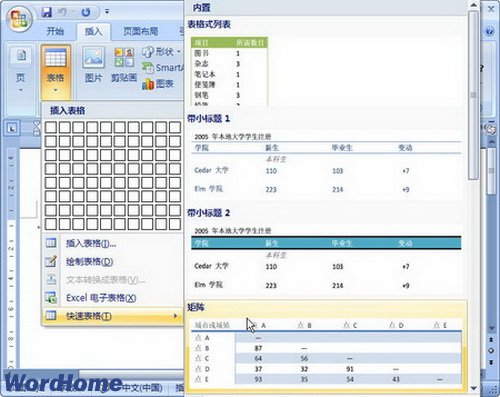500x397 pixels.
Task: Save the document from quick access toolbar
Action: [x=47, y=12]
